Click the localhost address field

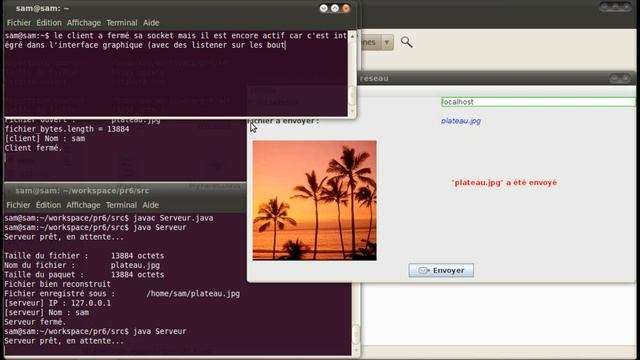538,102
